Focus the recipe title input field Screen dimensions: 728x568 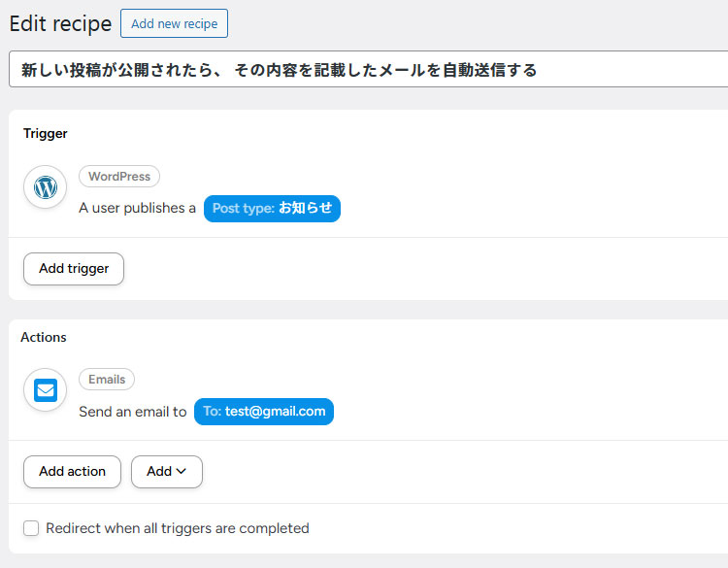point(369,70)
